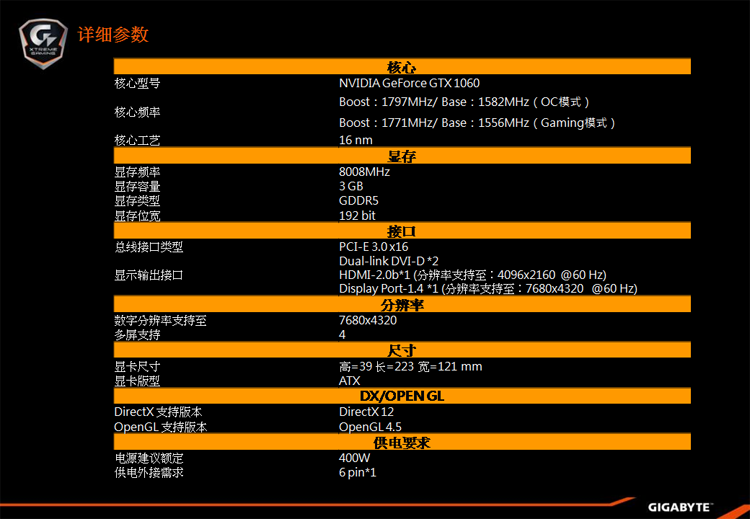Select the 显存类型 row label
750x519 pixels.
pos(137,201)
